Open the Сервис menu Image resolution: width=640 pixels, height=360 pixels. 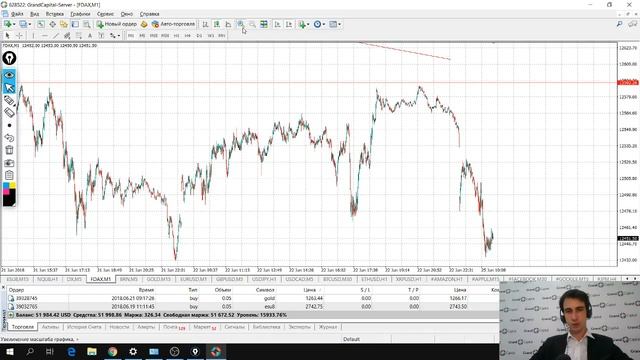point(105,14)
